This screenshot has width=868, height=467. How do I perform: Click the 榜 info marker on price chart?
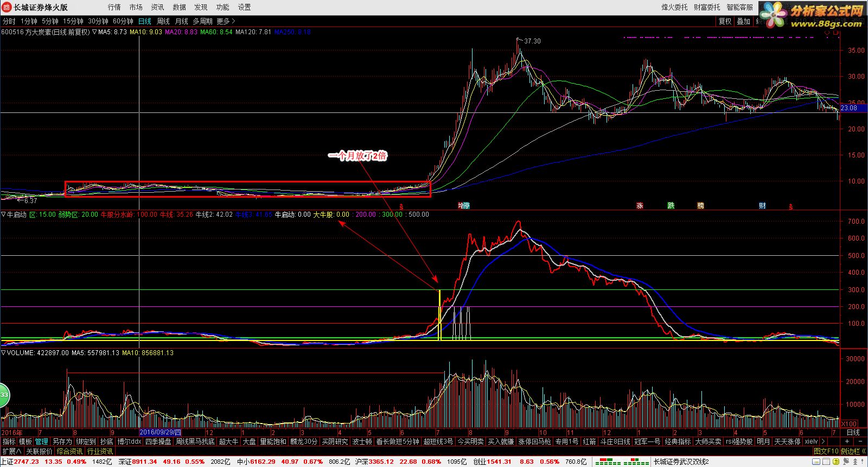700,206
